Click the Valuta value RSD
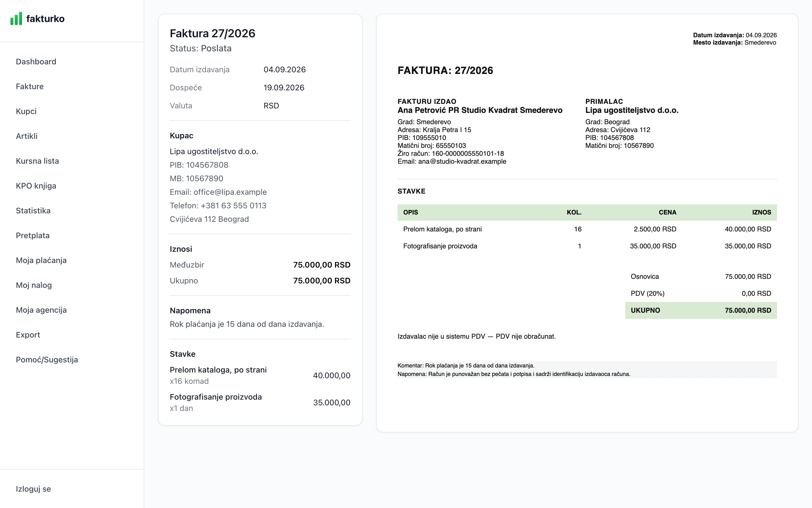 271,106
